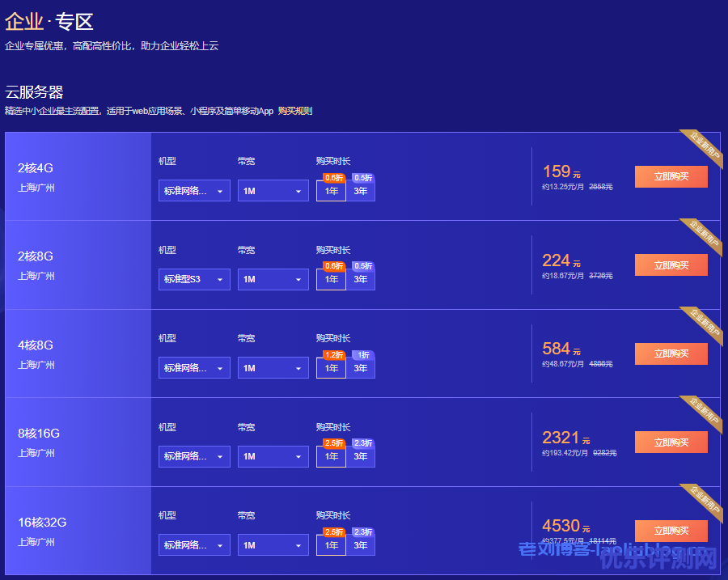Expand 带宽 dropdown for 4核8G server
The height and width of the screenshot is (580, 728).
[273, 368]
